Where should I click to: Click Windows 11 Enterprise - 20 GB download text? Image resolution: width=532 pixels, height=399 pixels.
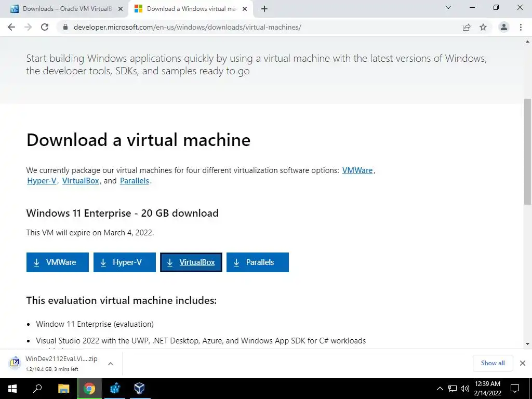coord(123,213)
